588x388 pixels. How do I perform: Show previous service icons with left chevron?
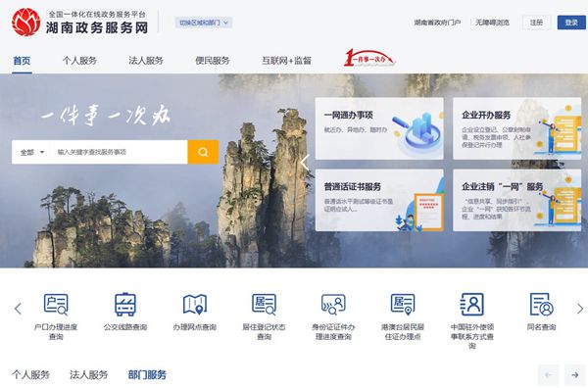tap(18, 309)
